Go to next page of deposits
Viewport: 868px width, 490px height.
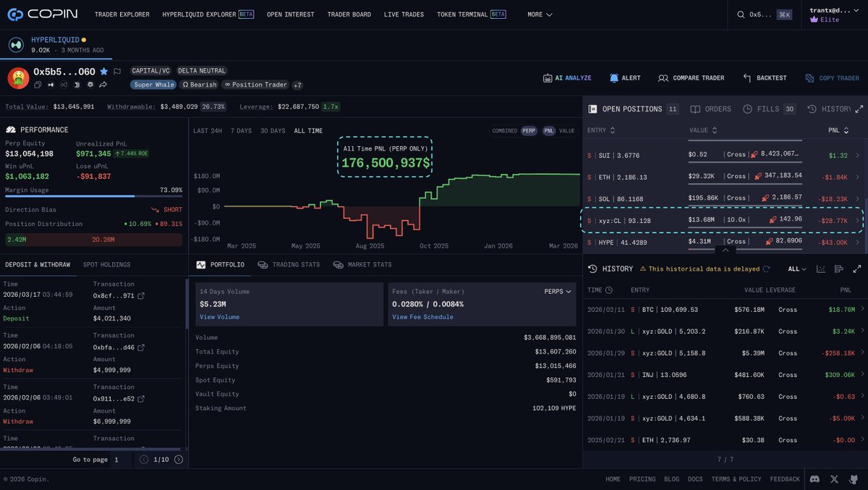coord(179,460)
